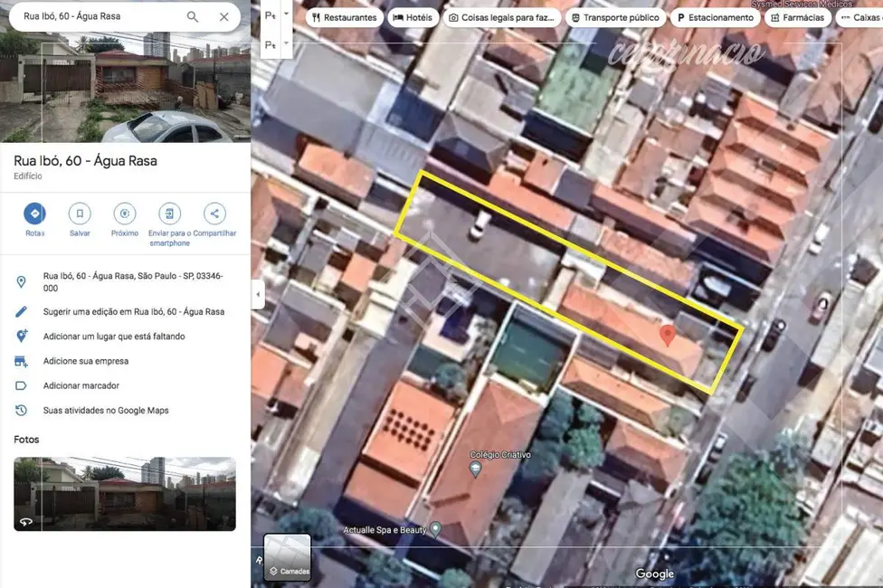Collapse the side panel arrow
This screenshot has height=588, width=883.
258,294
